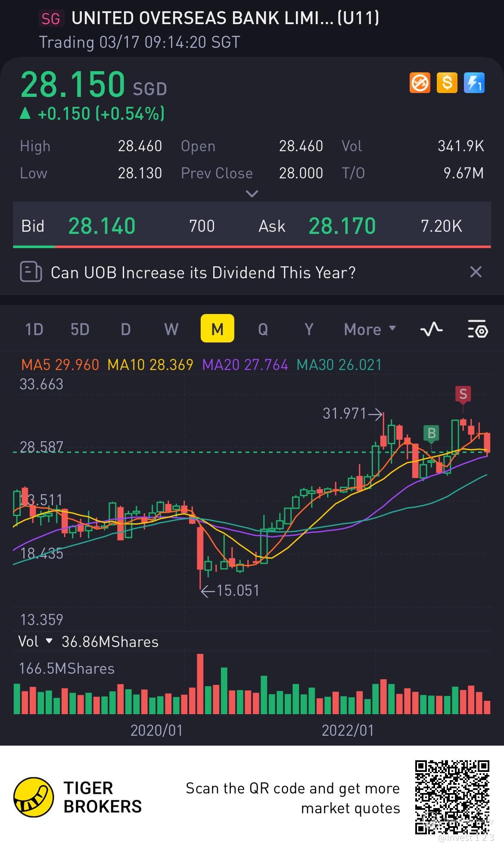Tap the orange no-shorting badge icon
The height and width of the screenshot is (849, 504).
(x=420, y=83)
